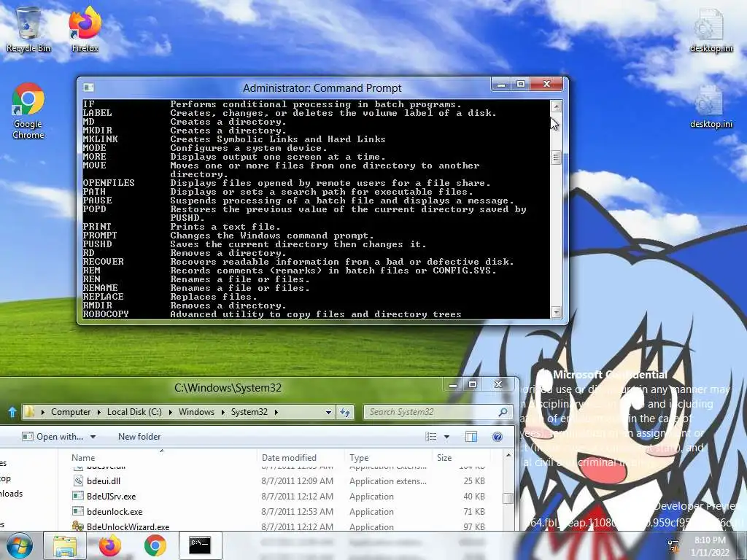Click the Start button on the taskbar
The width and height of the screenshot is (747, 560).
(x=19, y=545)
